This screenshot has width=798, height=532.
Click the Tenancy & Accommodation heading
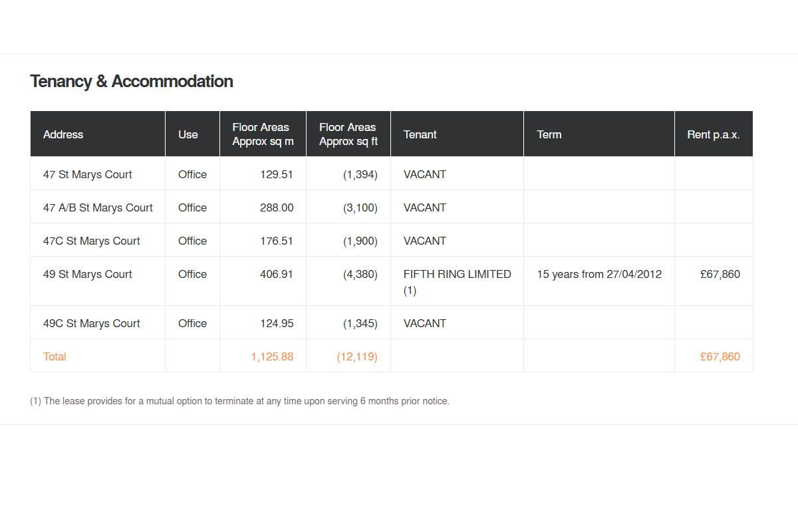(x=132, y=81)
